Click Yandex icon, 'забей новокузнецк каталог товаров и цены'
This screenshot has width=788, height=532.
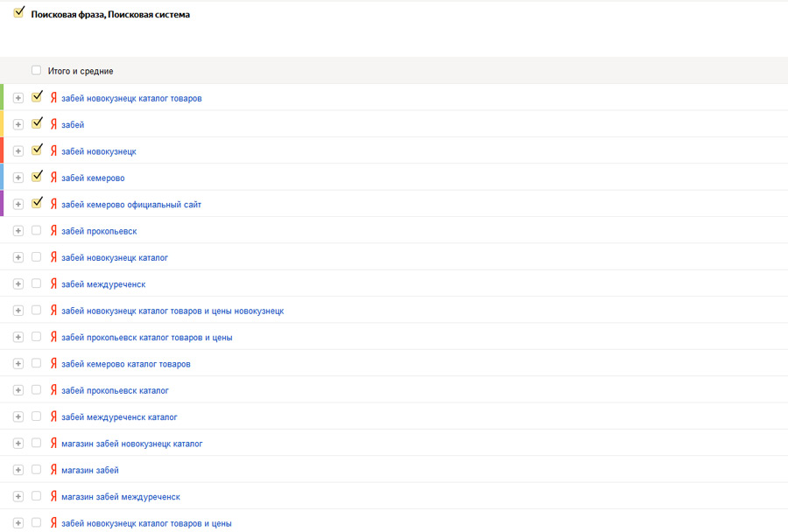[x=53, y=523]
